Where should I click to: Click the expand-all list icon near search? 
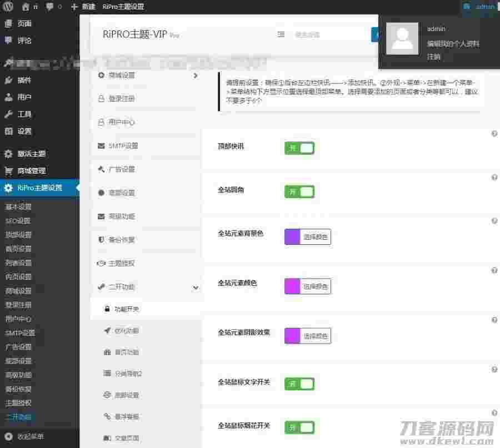click(281, 34)
